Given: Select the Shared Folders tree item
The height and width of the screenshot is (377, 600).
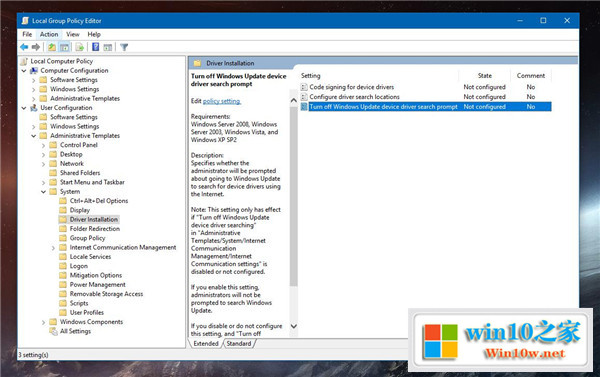Looking at the screenshot, I should [80, 173].
